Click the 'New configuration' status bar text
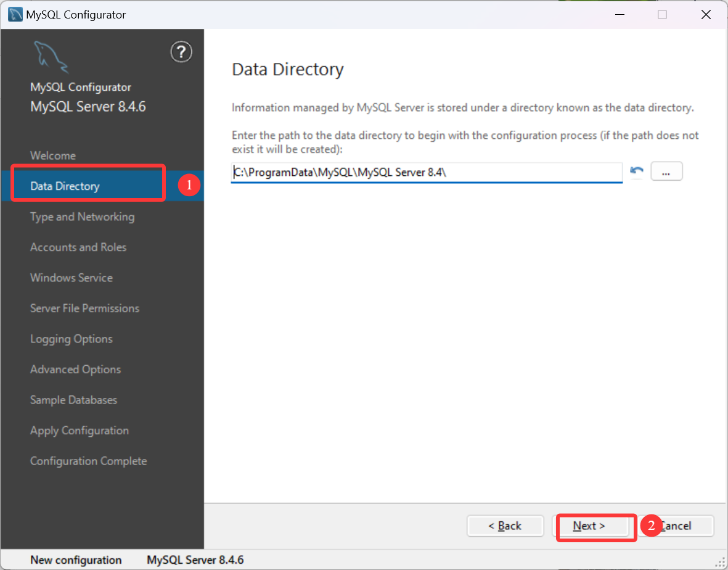This screenshot has height=570, width=728. (76, 560)
